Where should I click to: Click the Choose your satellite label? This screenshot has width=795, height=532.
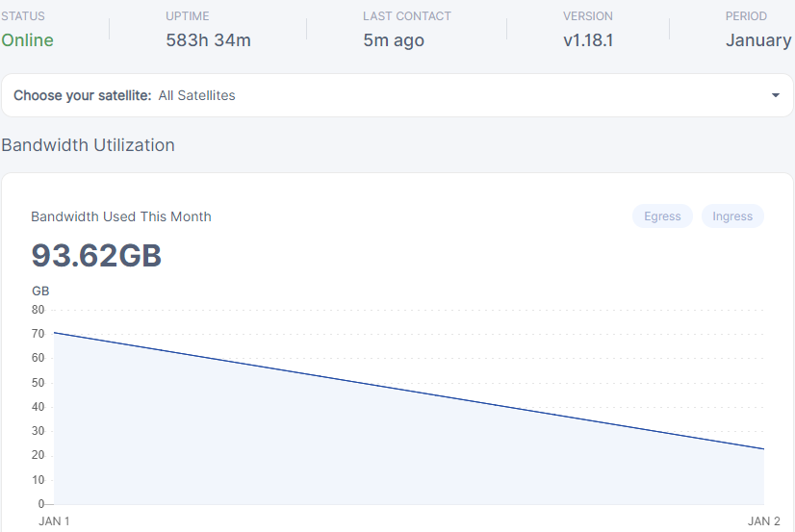pos(83,95)
